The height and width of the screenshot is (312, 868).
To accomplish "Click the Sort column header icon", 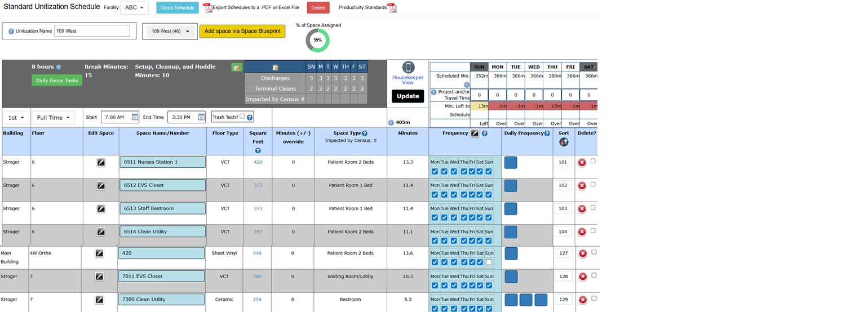I will [564, 142].
